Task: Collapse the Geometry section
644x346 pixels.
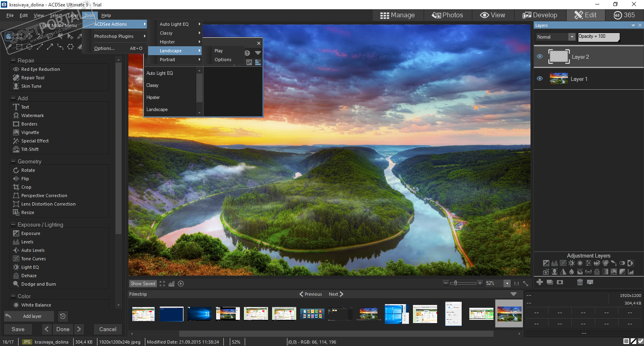Action: (x=13, y=161)
